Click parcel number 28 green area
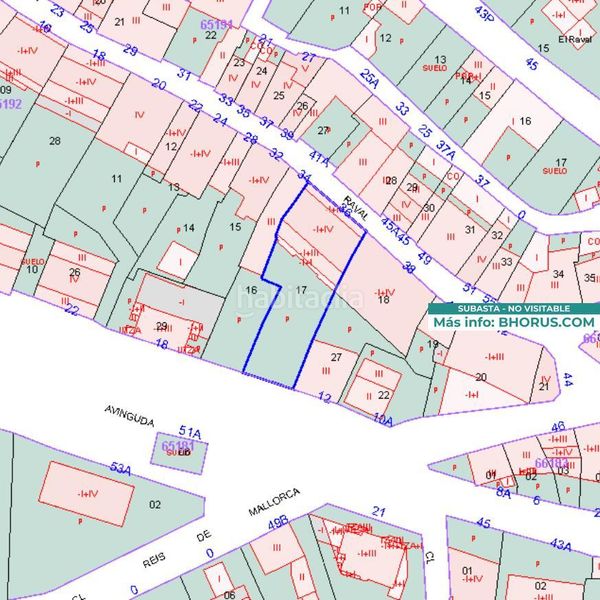 55,141
